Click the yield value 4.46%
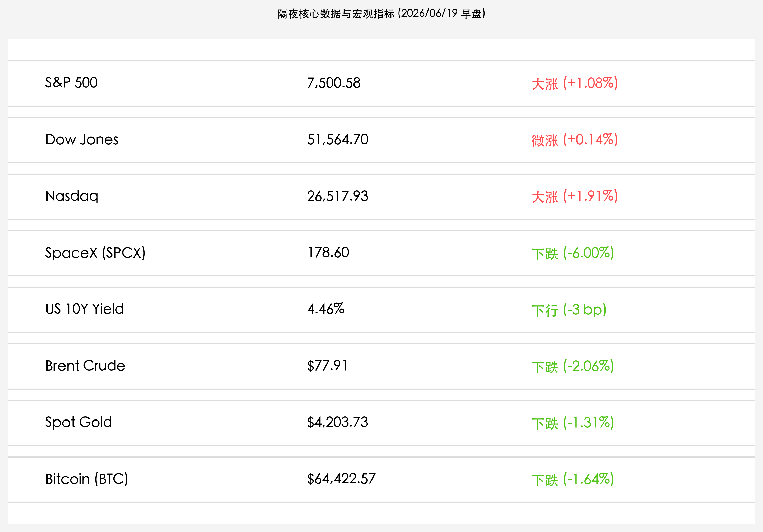 tap(326, 309)
